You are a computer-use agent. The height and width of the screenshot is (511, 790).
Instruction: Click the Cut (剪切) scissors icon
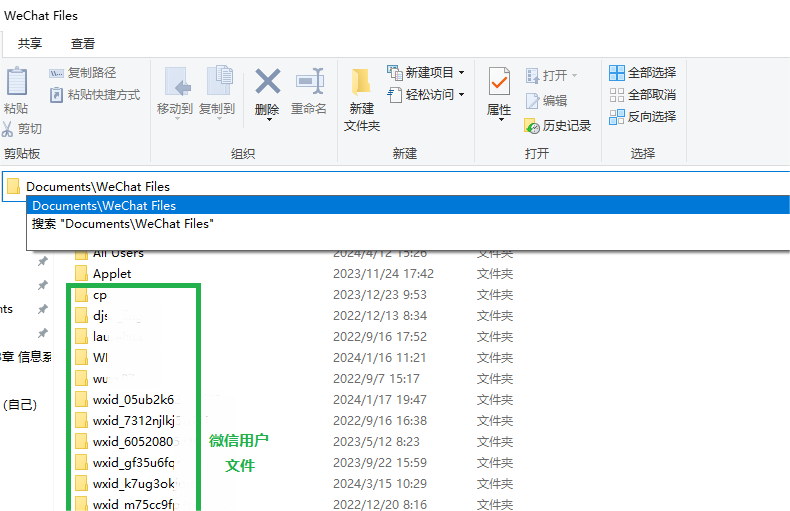[8, 129]
